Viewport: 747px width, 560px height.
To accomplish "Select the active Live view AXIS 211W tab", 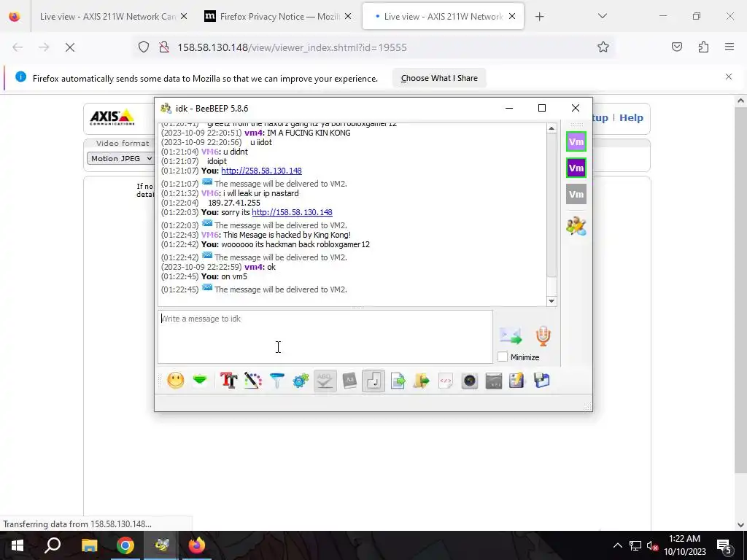I will coord(443,16).
